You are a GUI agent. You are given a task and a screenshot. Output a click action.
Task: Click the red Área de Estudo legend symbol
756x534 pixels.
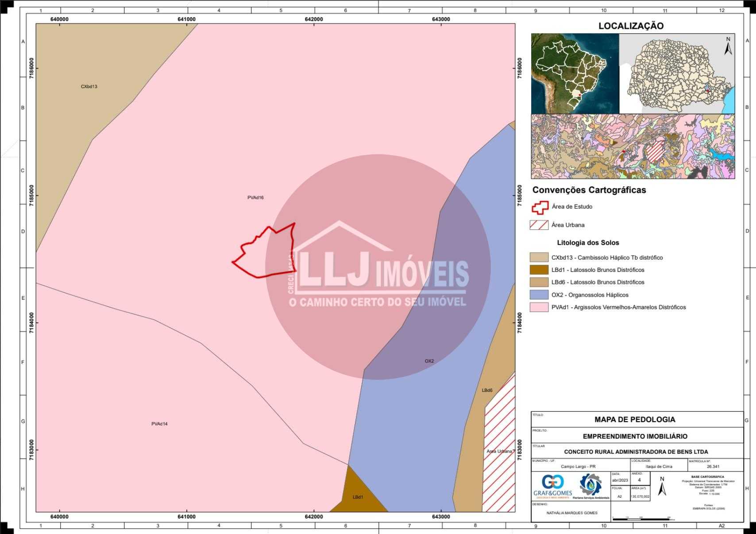(x=540, y=207)
